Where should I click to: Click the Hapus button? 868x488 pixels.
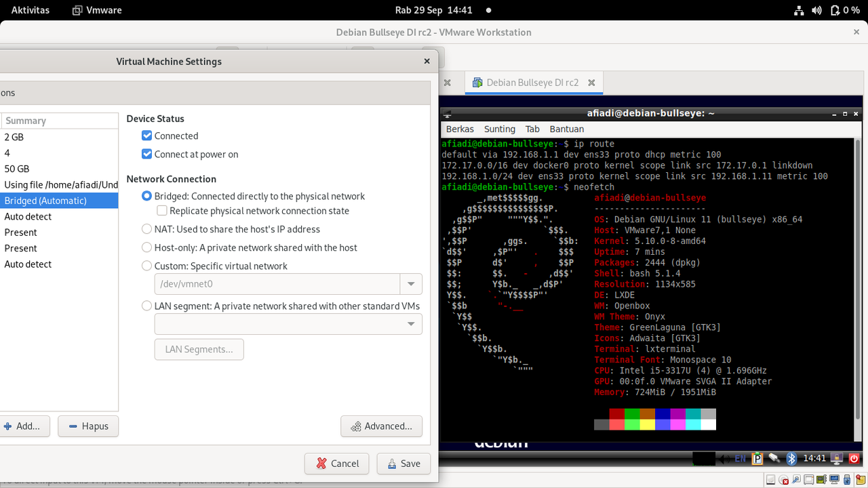(88, 426)
